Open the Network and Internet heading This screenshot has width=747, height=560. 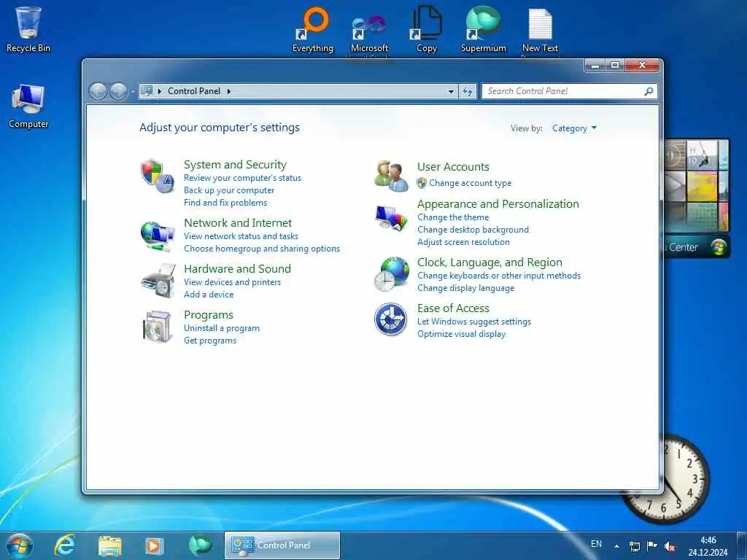coord(238,223)
